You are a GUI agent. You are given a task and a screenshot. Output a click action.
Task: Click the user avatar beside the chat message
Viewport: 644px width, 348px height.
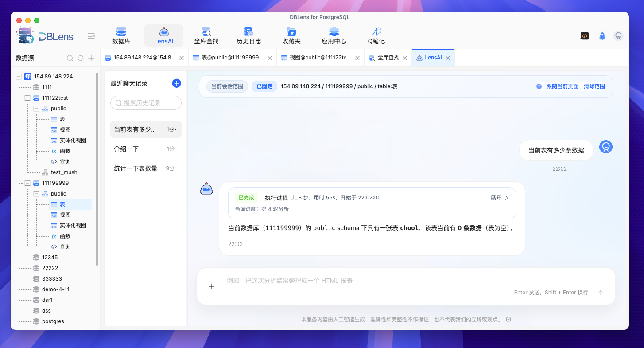click(606, 147)
